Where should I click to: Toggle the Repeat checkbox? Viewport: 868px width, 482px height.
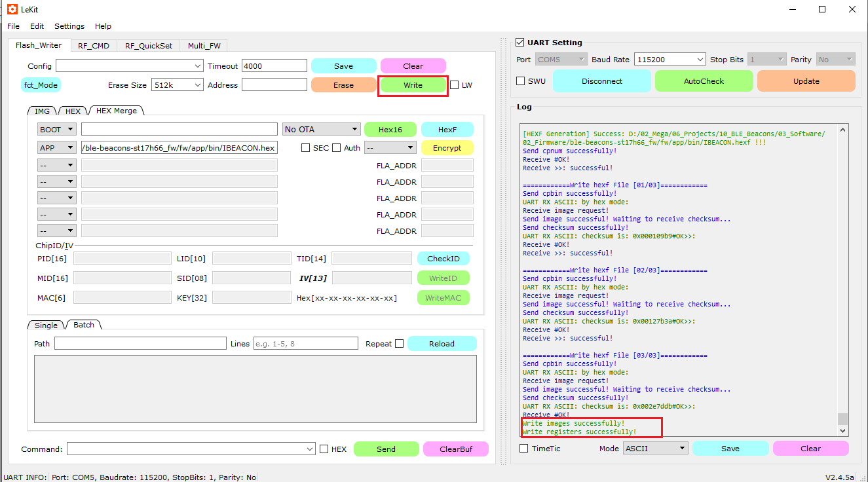pyautogui.click(x=399, y=344)
